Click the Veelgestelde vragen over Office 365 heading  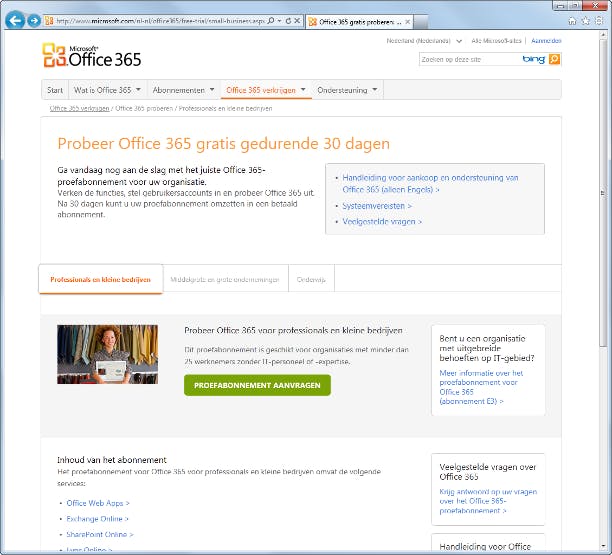coord(488,472)
